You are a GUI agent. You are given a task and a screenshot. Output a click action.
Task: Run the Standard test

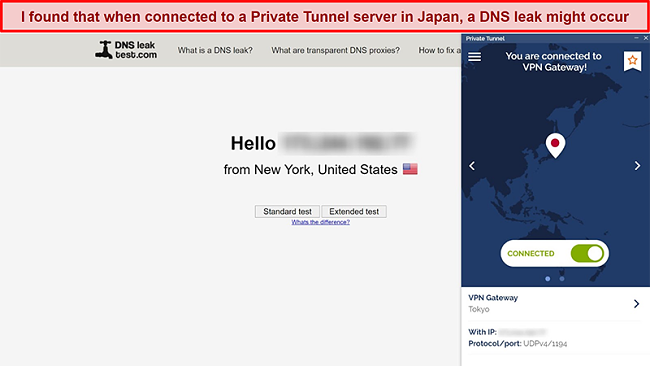point(287,211)
